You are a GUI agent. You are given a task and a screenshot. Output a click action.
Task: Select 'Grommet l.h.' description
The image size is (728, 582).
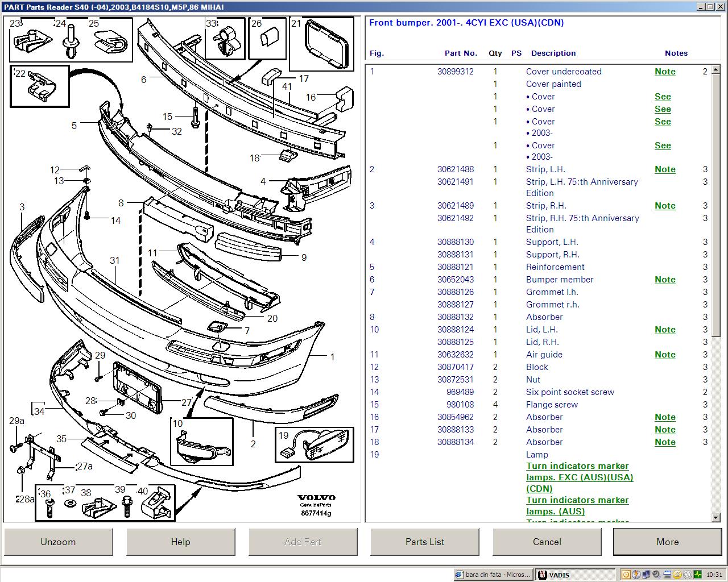[x=552, y=292]
